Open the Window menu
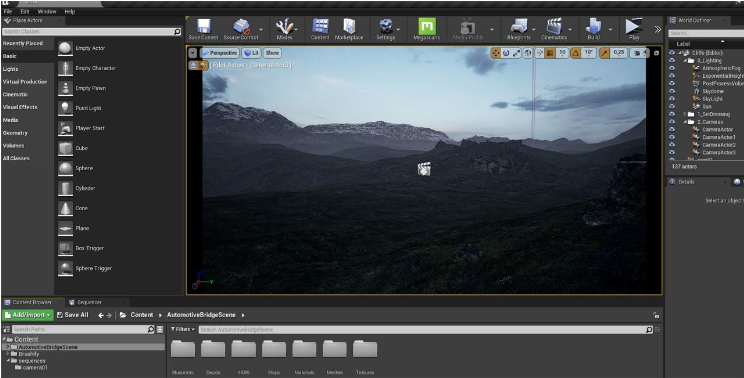744x378 pixels. [46, 11]
